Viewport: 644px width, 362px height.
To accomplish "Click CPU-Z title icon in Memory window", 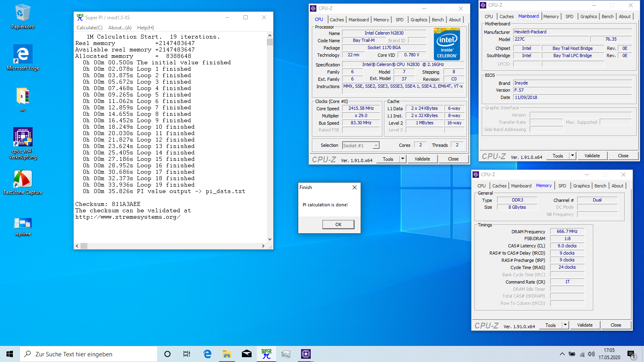I will [x=476, y=175].
